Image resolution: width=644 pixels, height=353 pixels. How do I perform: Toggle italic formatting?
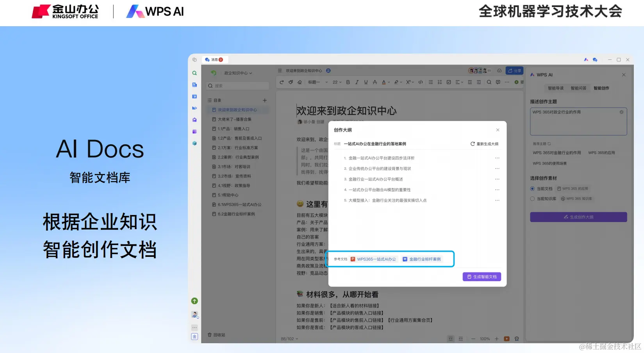pos(357,82)
